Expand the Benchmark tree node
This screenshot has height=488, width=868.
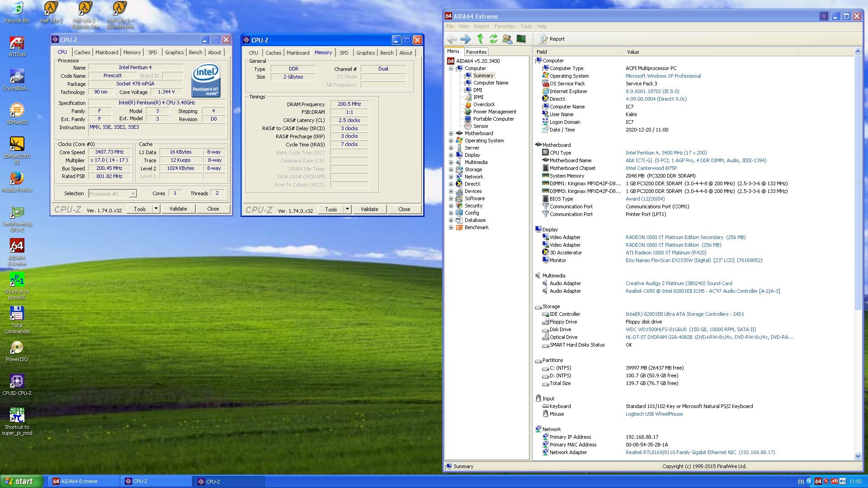point(451,227)
